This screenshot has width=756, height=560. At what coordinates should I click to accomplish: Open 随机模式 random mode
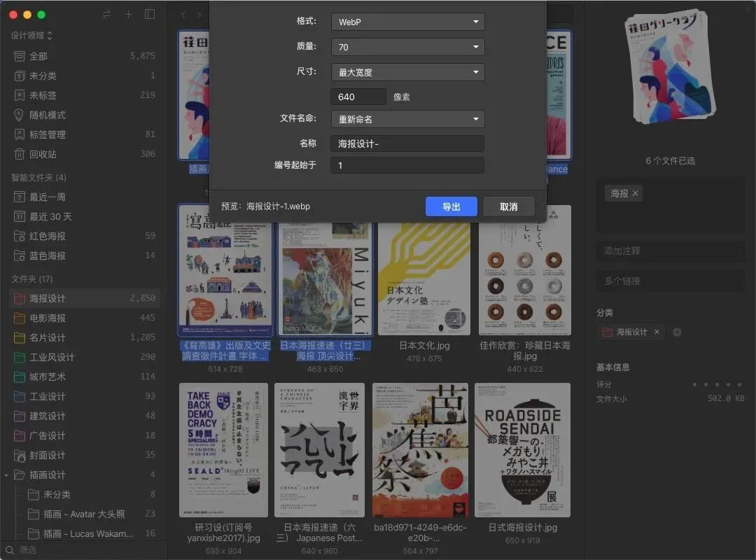[x=85, y=115]
